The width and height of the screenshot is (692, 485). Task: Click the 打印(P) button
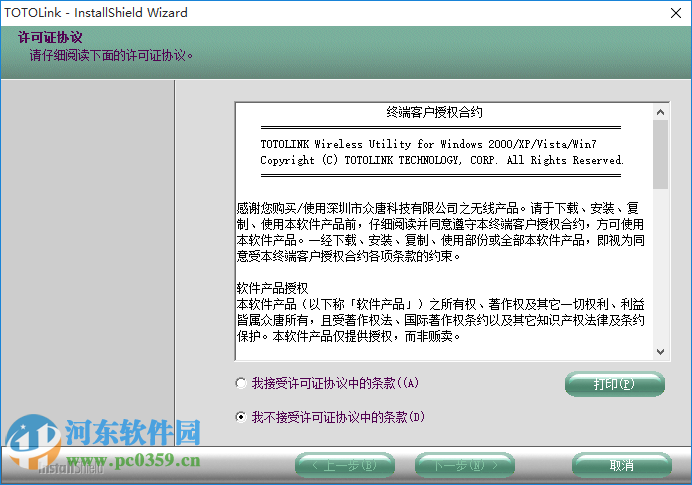tap(614, 384)
